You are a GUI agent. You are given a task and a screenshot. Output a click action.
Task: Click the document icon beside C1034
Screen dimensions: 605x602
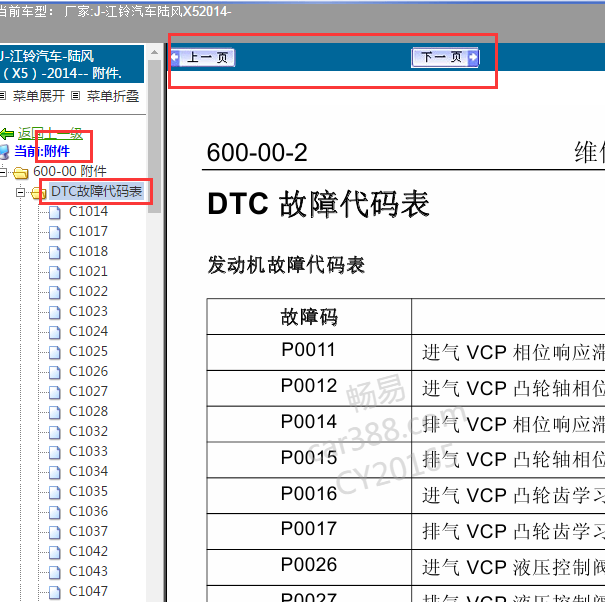54,473
